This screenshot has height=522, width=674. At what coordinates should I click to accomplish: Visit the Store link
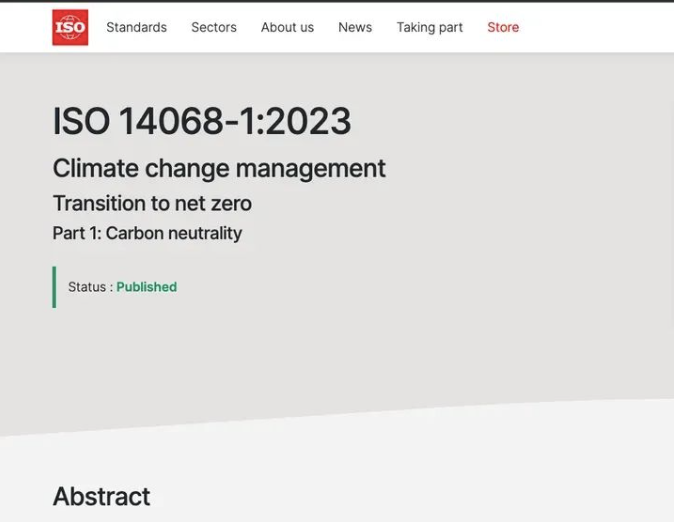(x=503, y=27)
